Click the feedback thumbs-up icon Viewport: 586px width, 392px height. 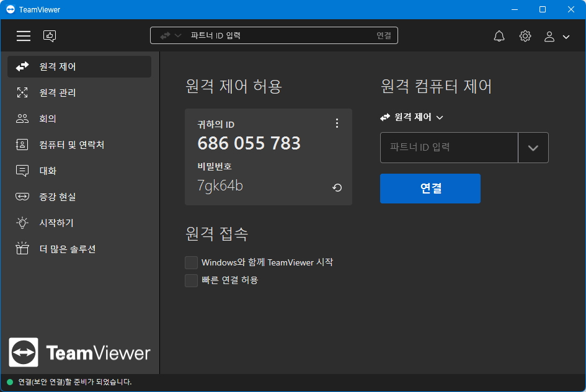click(50, 36)
